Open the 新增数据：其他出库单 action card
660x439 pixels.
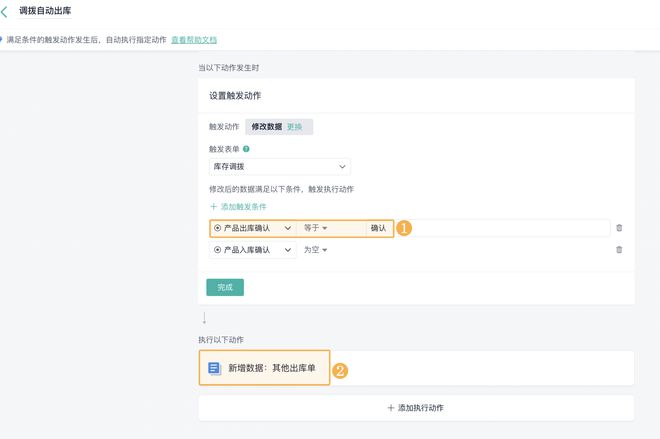[416, 368]
